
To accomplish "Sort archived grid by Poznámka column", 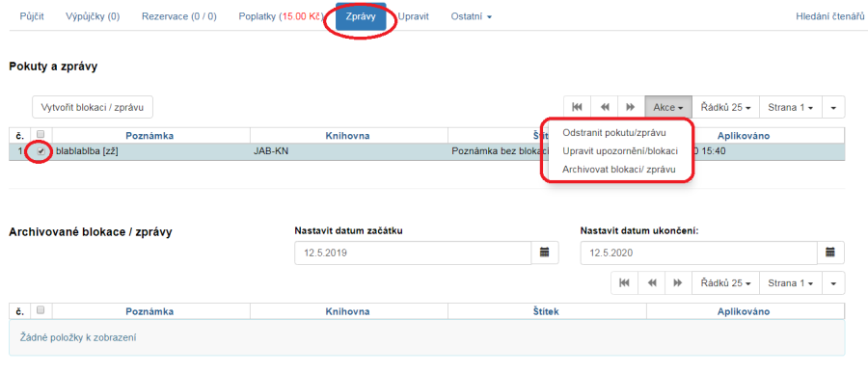I will pos(149,311).
